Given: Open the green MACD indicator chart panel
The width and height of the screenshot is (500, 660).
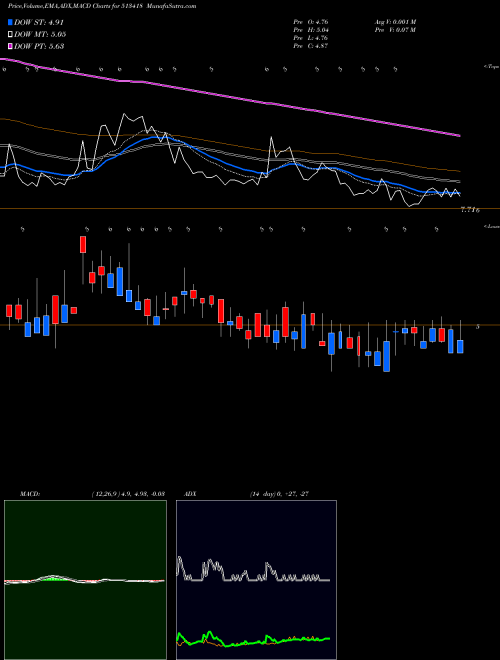Looking at the screenshot, I should pyautogui.click(x=85, y=580).
